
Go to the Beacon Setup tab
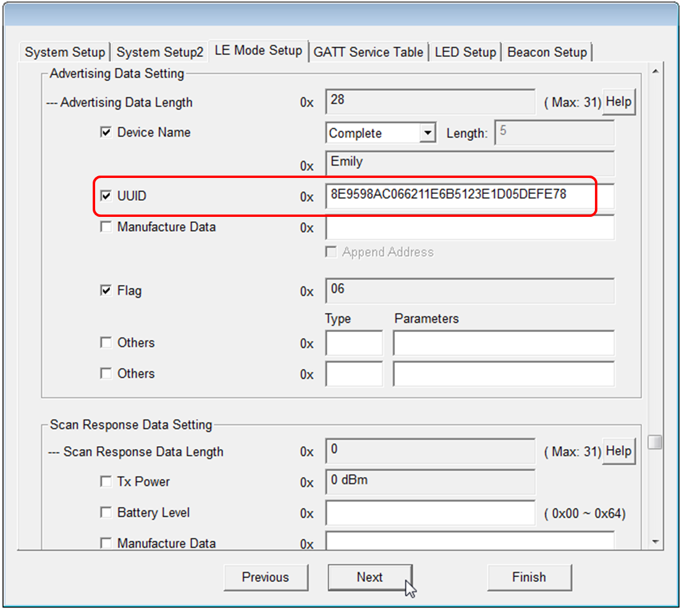tap(547, 53)
